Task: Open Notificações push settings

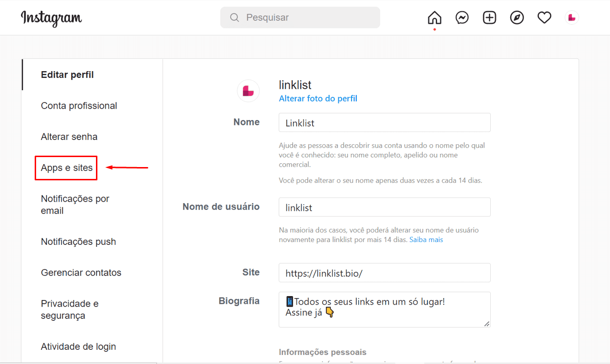Action: (x=78, y=242)
